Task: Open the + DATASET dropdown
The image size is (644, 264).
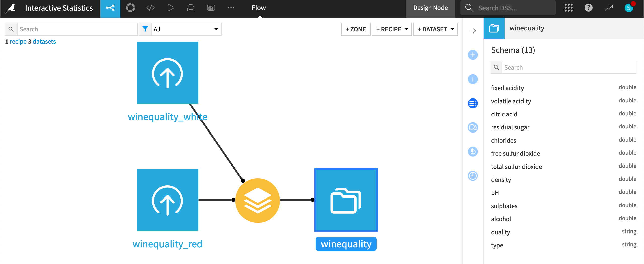Action: click(x=435, y=29)
